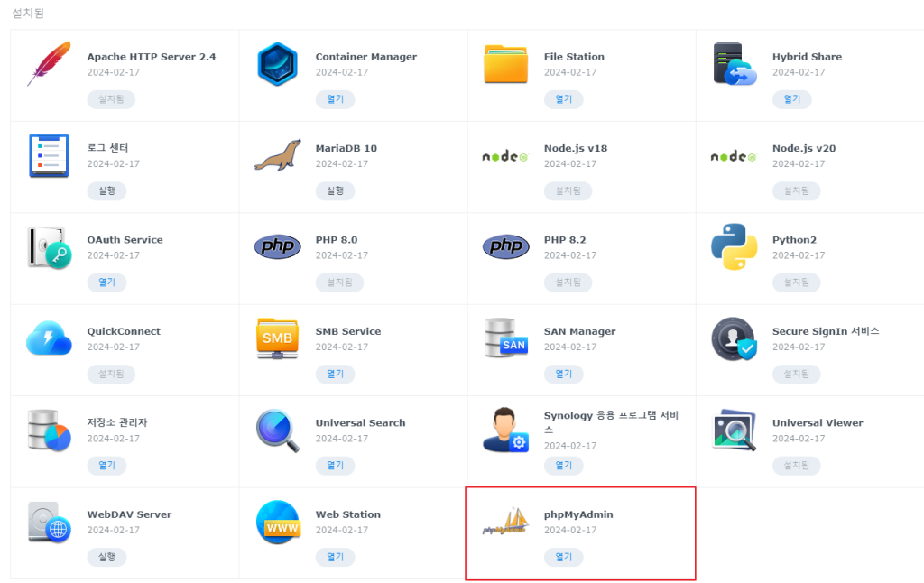Select the "MariaDB 10" package name
This screenshot has height=583, width=924.
(x=346, y=149)
